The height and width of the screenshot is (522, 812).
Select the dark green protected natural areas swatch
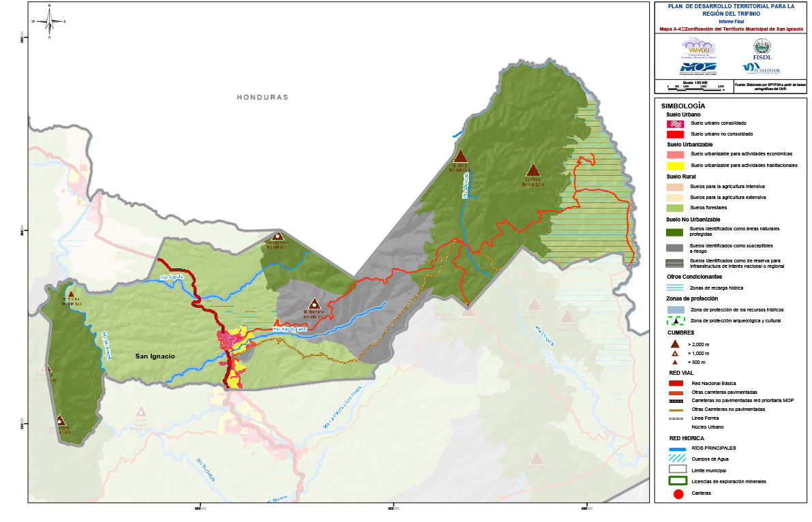(677, 230)
